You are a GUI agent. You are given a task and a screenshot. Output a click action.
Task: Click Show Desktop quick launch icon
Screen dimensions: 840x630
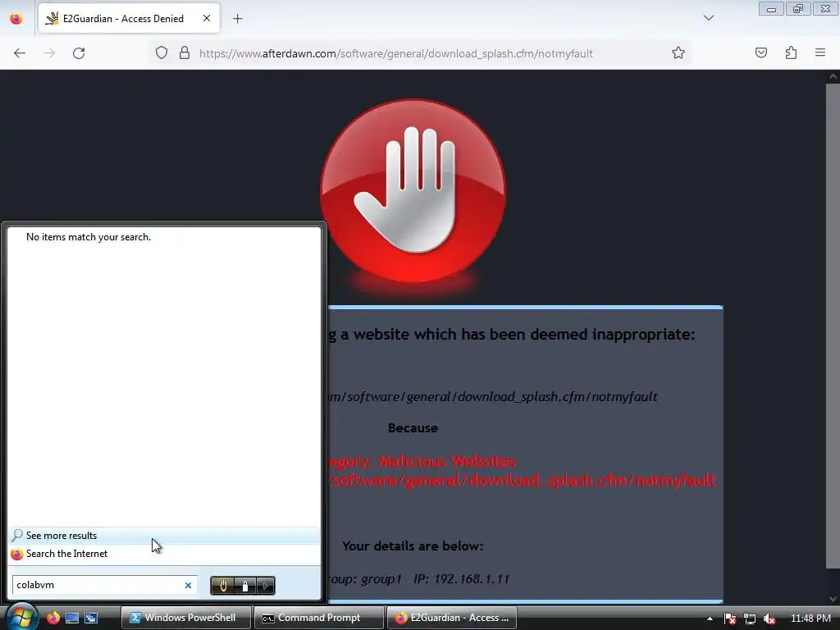tap(72, 618)
